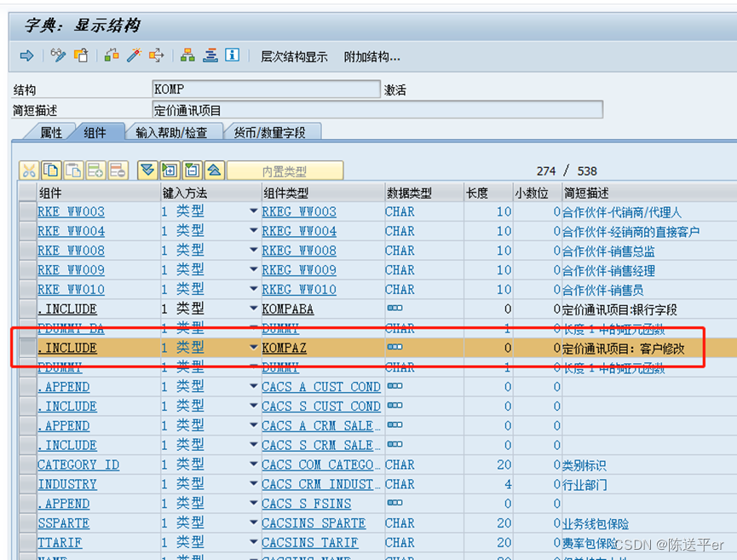This screenshot has height=560, width=737.
Task: Select the cut (scissors) tool
Action: (x=29, y=170)
